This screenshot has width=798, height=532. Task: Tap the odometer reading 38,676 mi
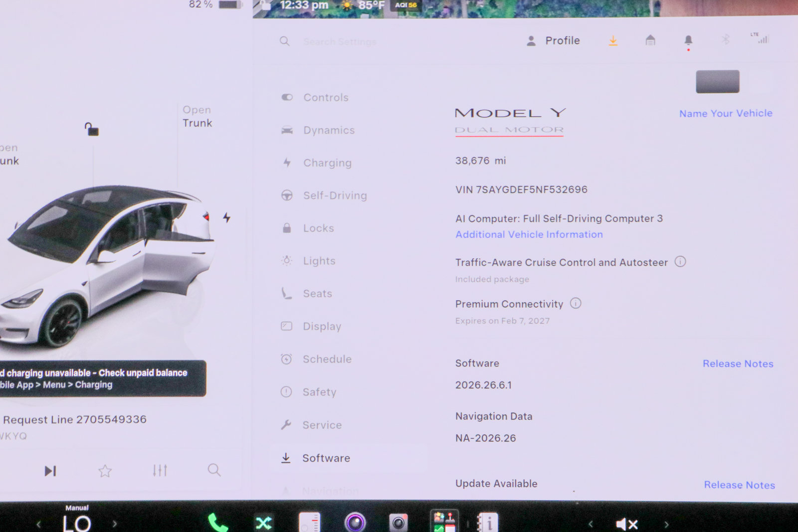point(480,161)
